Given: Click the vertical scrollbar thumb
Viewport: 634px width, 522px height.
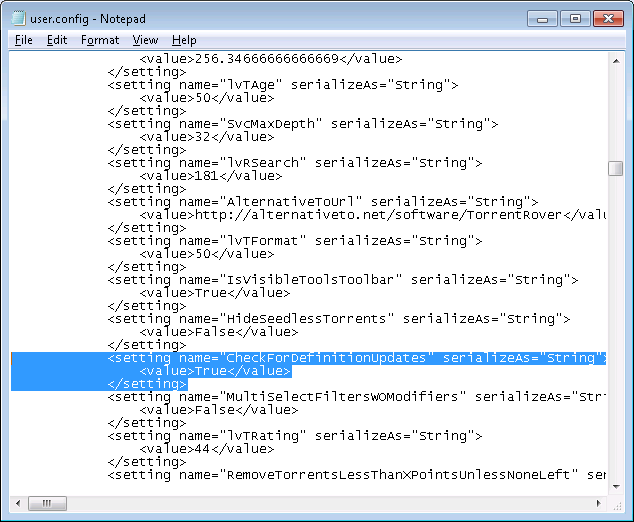Looking at the screenshot, I should pyautogui.click(x=616, y=169).
